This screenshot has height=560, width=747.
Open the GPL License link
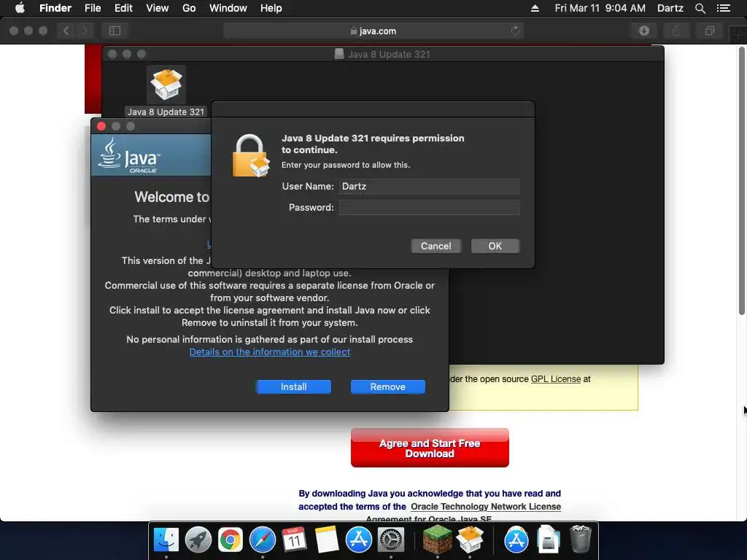pos(555,379)
